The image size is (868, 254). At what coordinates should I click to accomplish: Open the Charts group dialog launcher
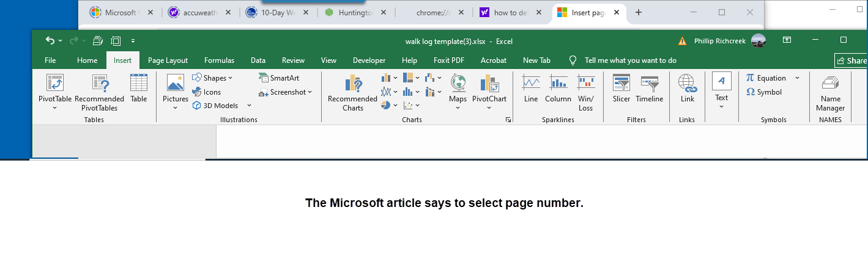508,120
